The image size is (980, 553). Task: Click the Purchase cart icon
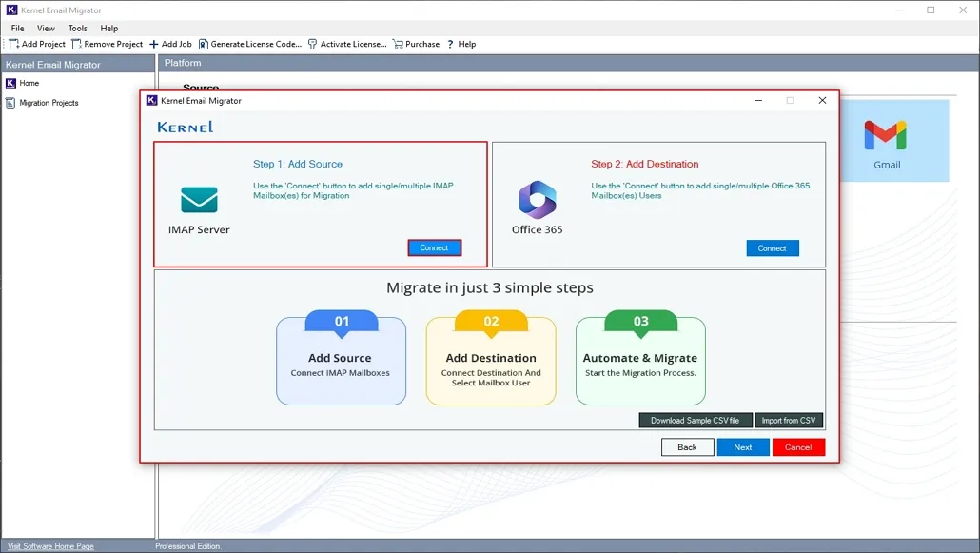coord(399,44)
